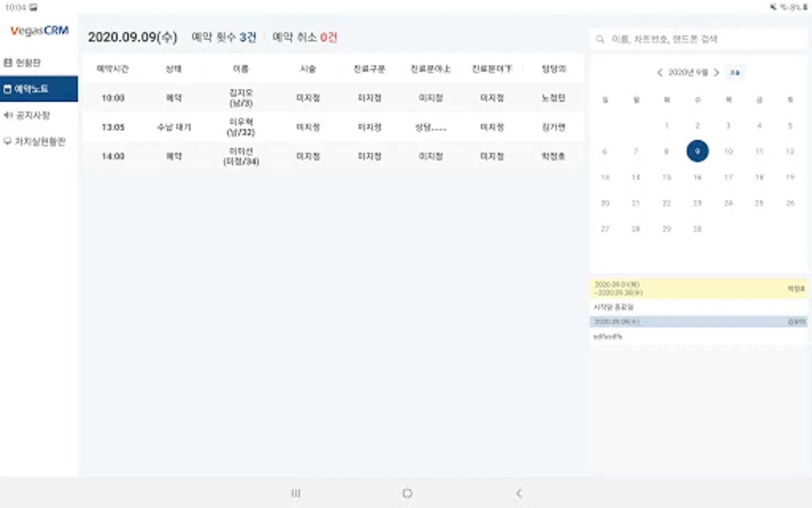Open the blue note dated 2020.09.09
The height and width of the screenshot is (508, 812).
point(699,322)
